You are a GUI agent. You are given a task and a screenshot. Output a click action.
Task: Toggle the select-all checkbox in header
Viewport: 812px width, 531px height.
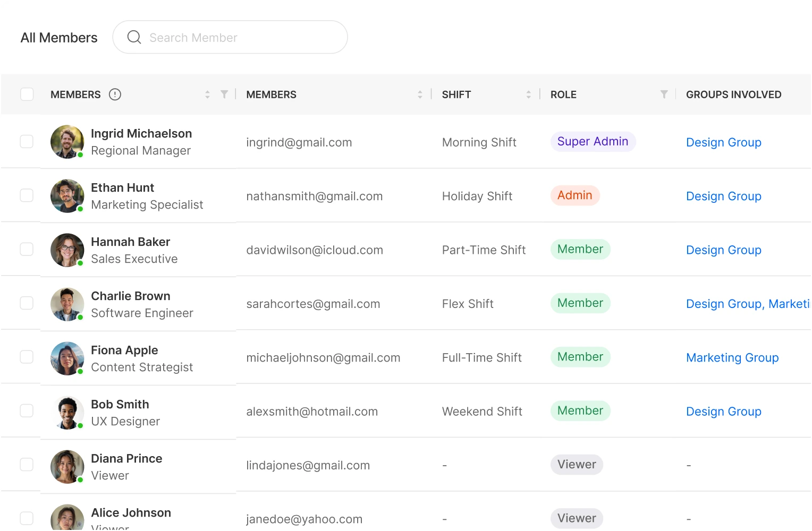point(27,95)
